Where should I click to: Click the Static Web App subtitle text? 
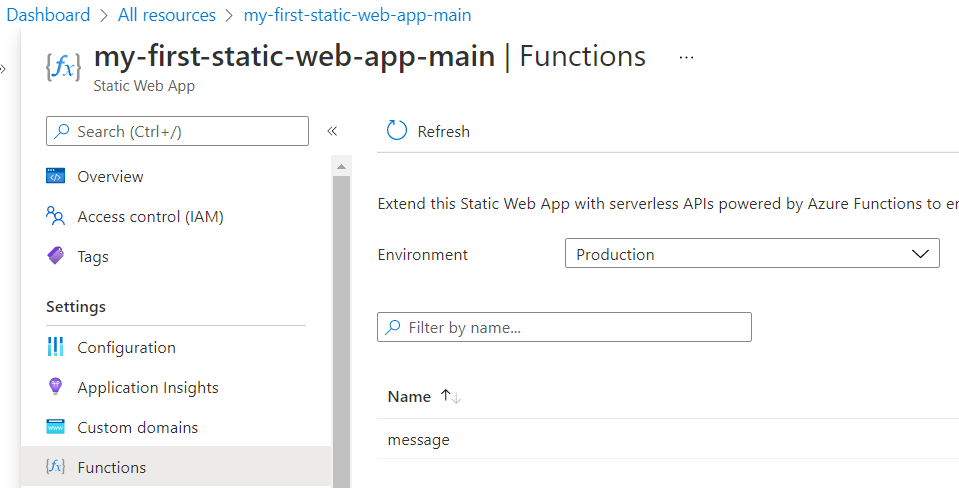point(144,86)
